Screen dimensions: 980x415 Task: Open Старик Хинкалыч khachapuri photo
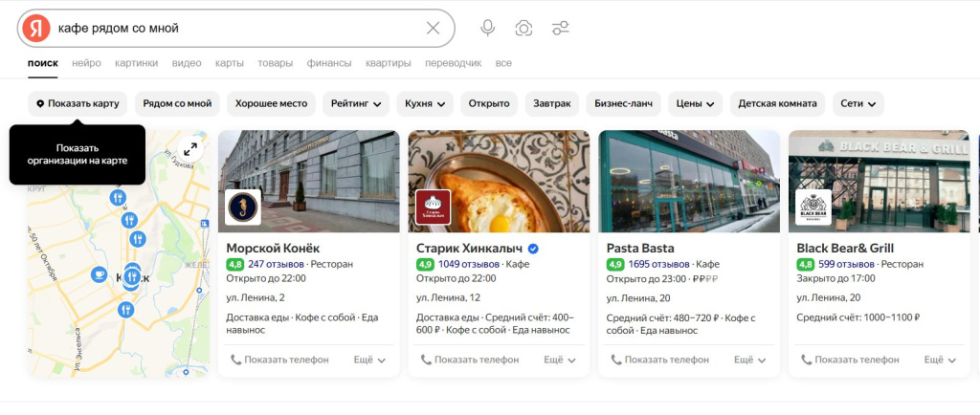pyautogui.click(x=499, y=181)
